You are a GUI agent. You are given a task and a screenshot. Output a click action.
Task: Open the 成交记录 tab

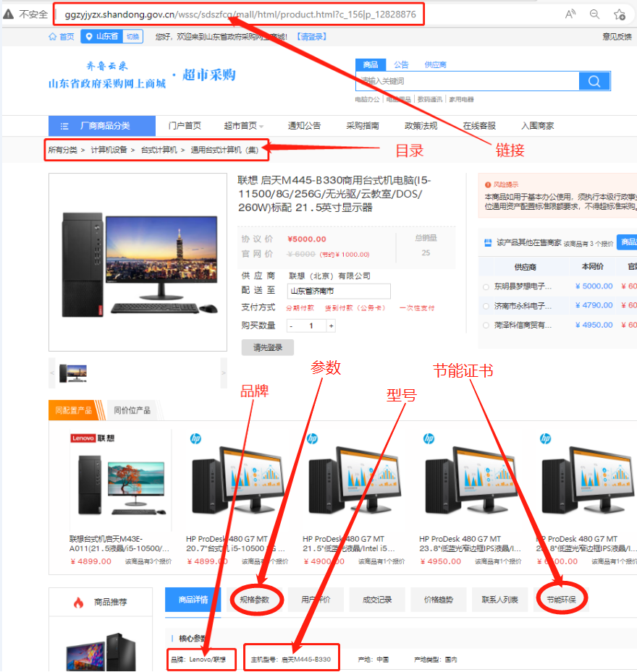point(377,600)
